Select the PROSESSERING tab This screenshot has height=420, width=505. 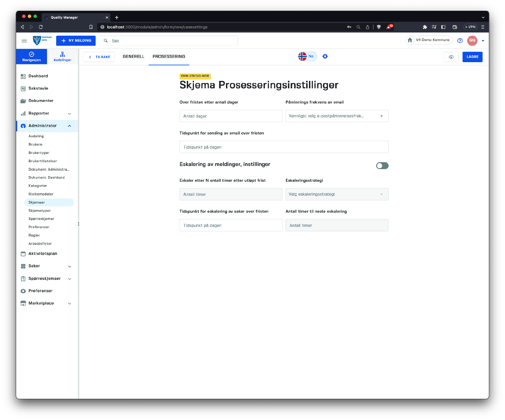click(x=169, y=56)
